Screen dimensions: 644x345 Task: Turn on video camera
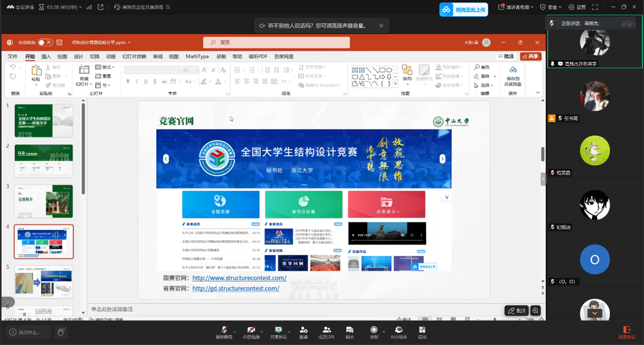point(251,331)
